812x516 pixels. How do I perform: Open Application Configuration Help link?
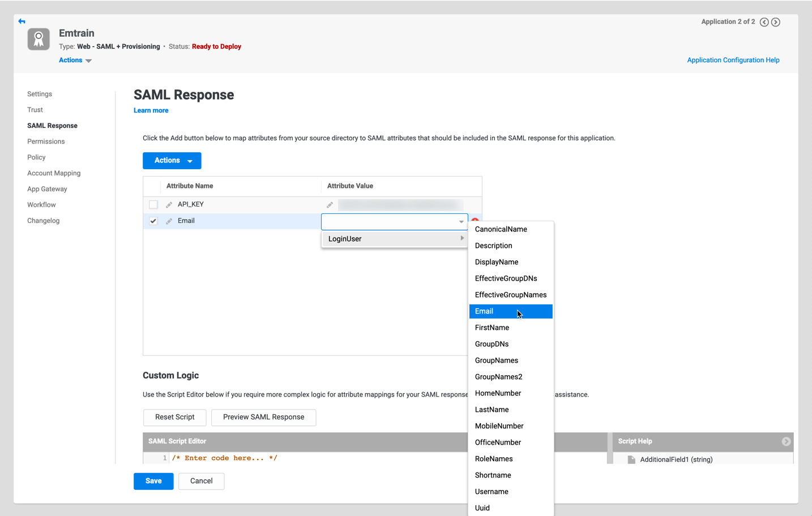[x=733, y=60]
